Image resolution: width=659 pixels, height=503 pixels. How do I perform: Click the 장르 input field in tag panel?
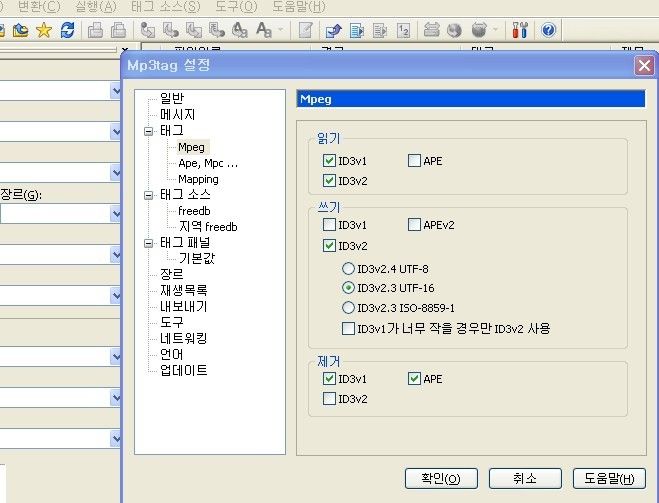55,214
